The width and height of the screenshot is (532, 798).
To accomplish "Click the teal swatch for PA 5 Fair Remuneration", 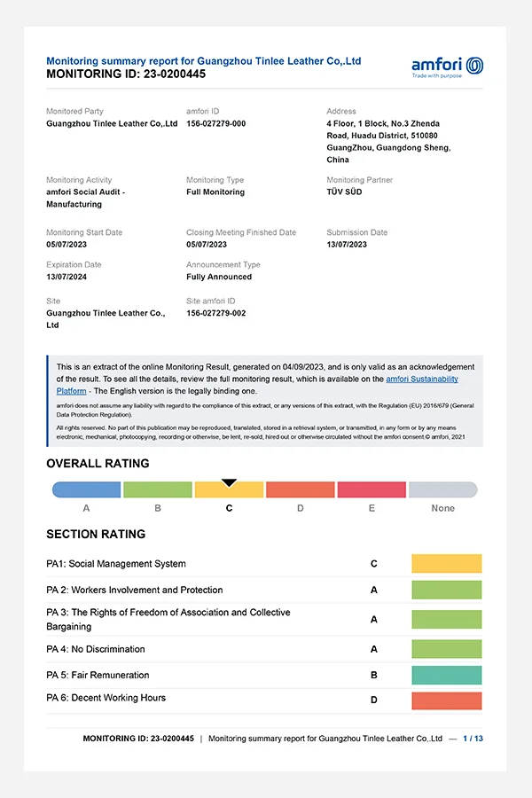I will [446, 675].
